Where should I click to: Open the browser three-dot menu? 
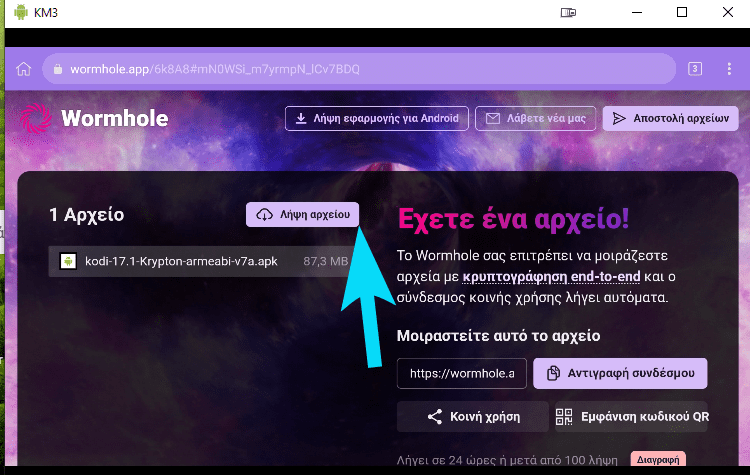click(x=729, y=69)
